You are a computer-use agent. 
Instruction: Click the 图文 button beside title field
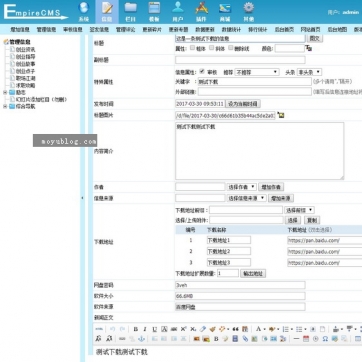[x=315, y=38]
